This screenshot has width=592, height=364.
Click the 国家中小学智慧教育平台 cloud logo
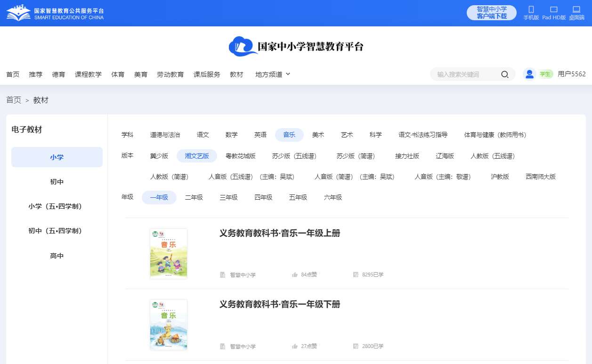[x=296, y=46]
